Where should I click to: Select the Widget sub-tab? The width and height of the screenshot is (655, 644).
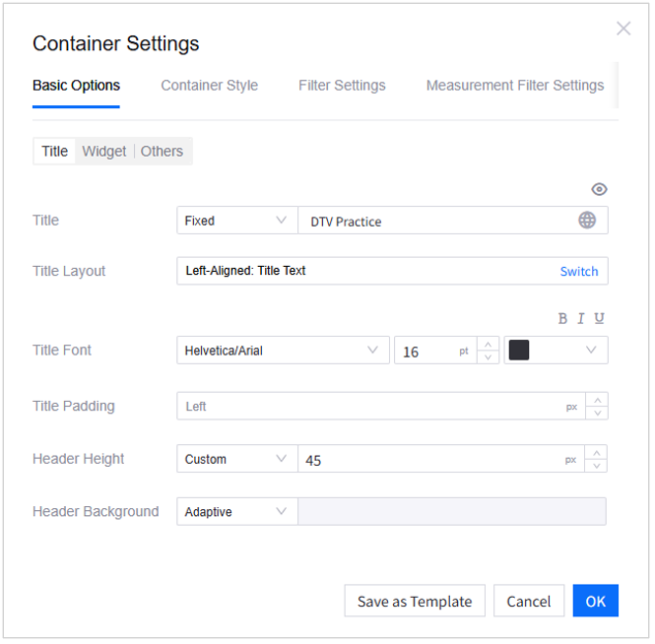tap(104, 151)
